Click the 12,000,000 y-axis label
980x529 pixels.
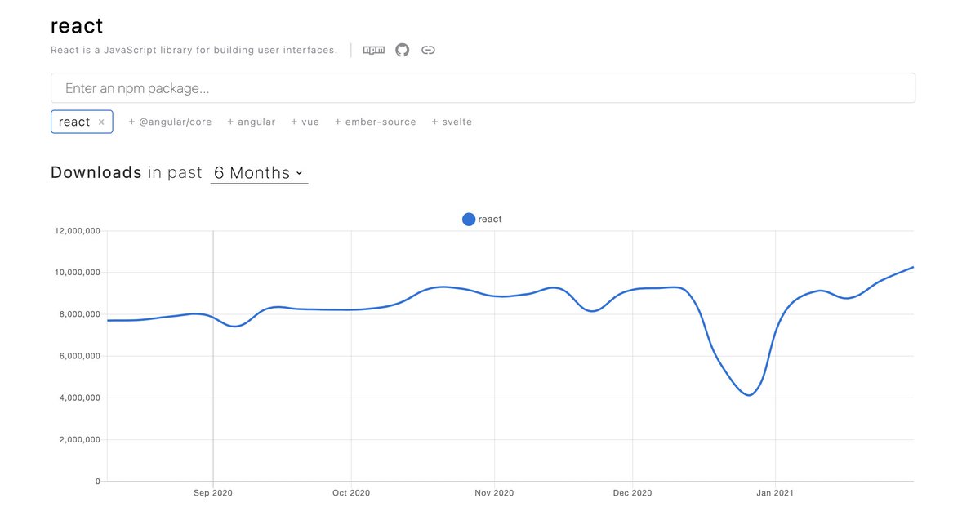[x=78, y=231]
